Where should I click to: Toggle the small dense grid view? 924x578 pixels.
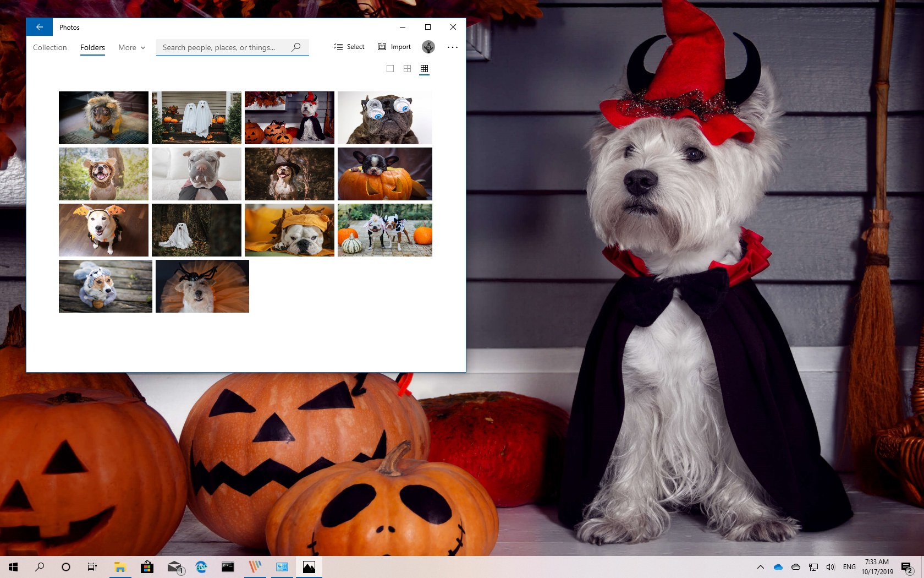[424, 68]
